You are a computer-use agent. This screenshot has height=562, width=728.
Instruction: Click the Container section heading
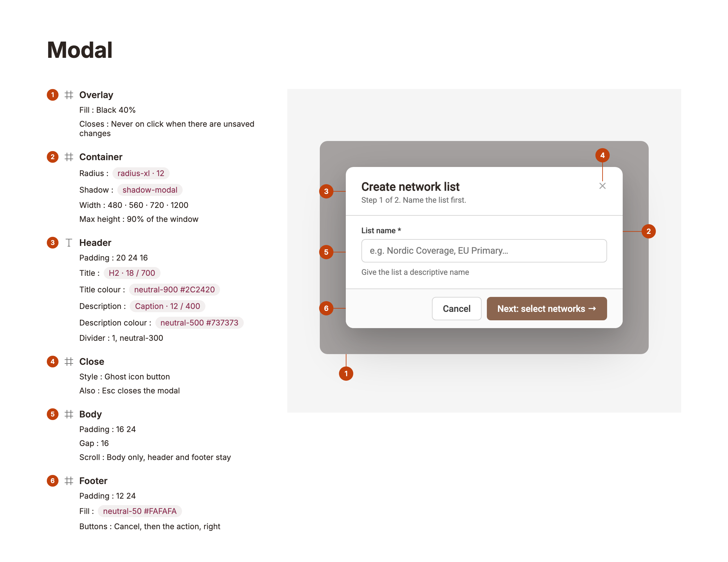(101, 157)
